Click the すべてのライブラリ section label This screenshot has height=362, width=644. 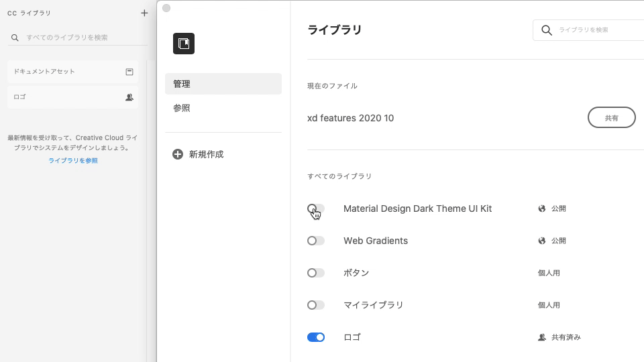pos(339,176)
